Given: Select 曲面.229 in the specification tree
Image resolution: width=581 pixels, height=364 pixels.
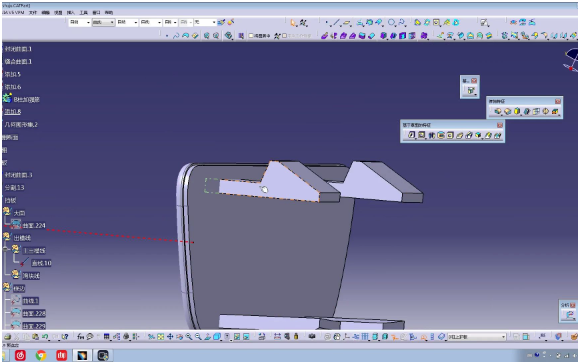Looking at the screenshot, I should 34,326.
